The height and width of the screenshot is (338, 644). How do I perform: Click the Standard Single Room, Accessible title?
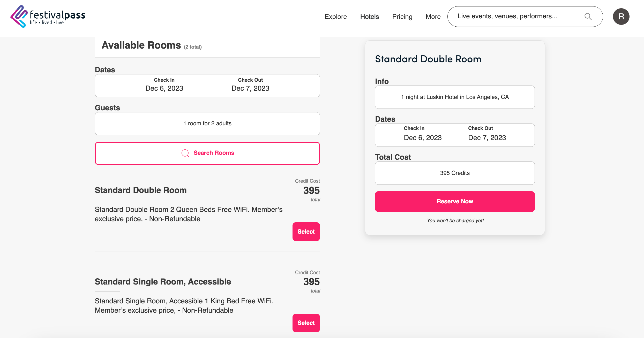[163, 281]
